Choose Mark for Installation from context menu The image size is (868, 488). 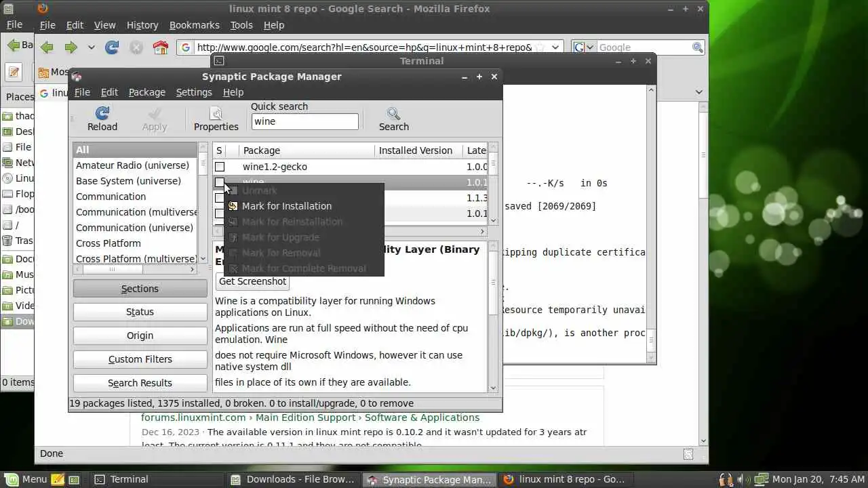pos(304,206)
